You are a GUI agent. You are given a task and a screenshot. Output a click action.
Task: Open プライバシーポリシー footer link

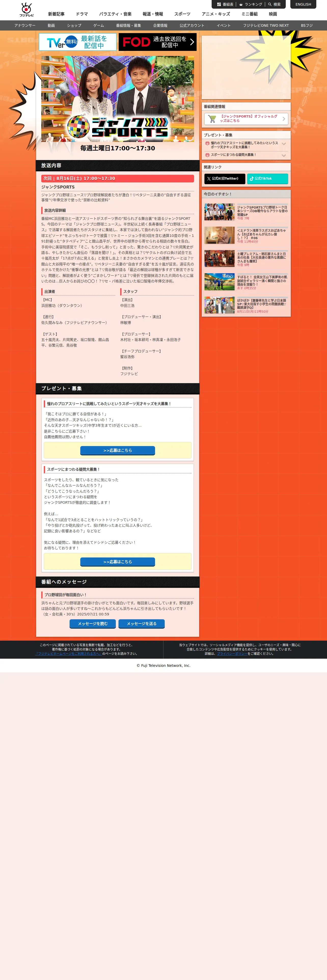232,654
